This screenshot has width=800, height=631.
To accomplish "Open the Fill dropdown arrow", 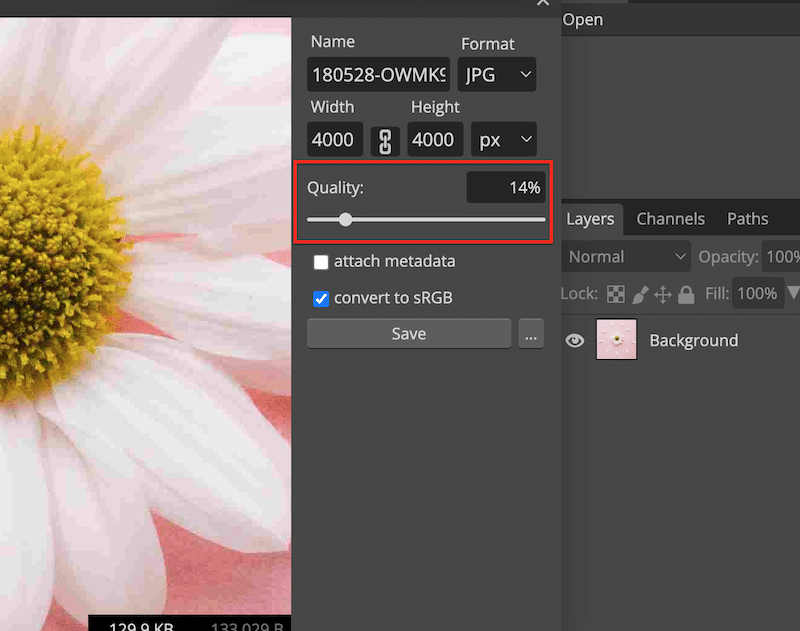I will point(793,293).
